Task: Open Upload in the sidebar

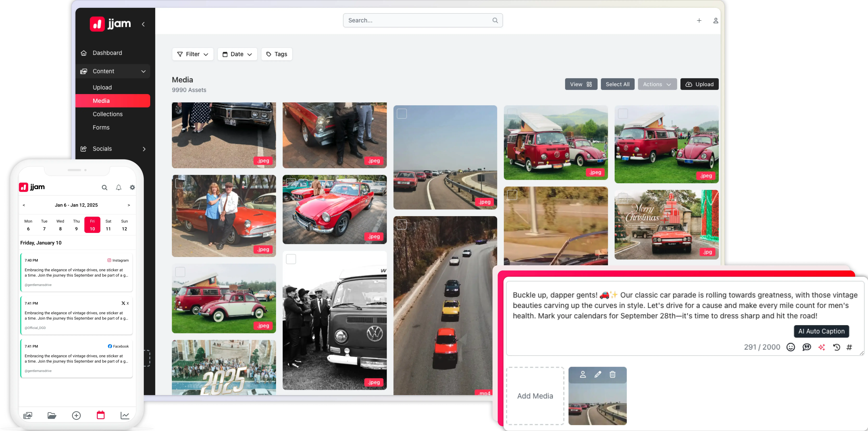Action: pos(102,88)
